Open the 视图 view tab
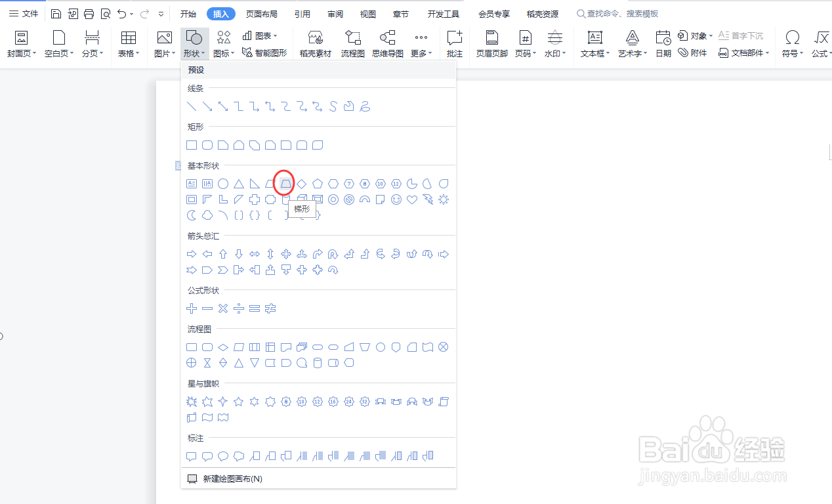The height and width of the screenshot is (504, 832). [x=368, y=14]
